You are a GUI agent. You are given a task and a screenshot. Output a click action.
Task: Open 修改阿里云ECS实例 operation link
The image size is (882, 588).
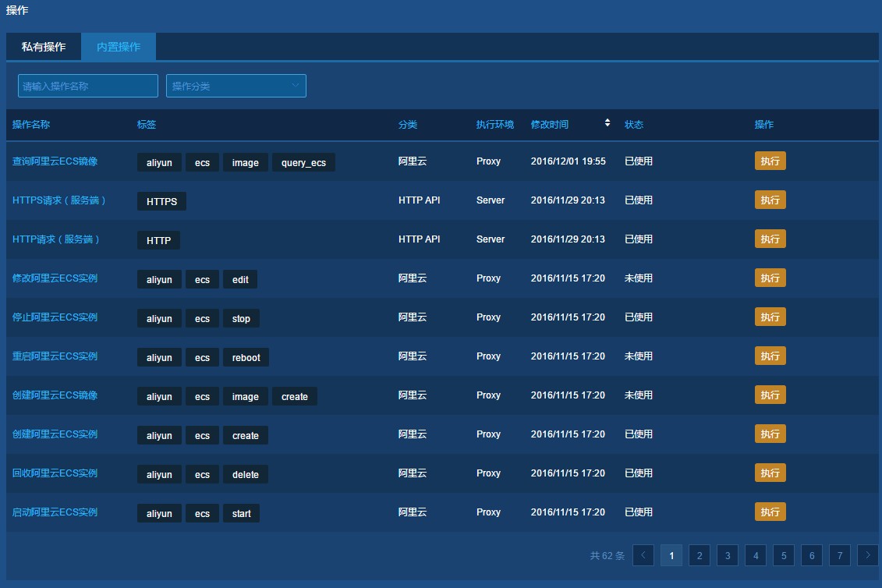(x=55, y=278)
